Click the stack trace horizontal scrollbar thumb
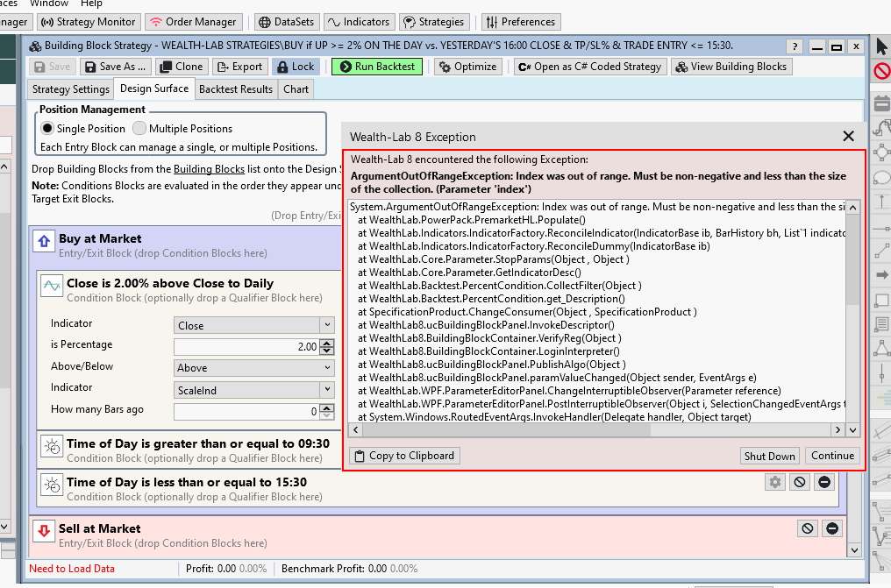Viewport: 891px width, 588px height. pos(506,429)
